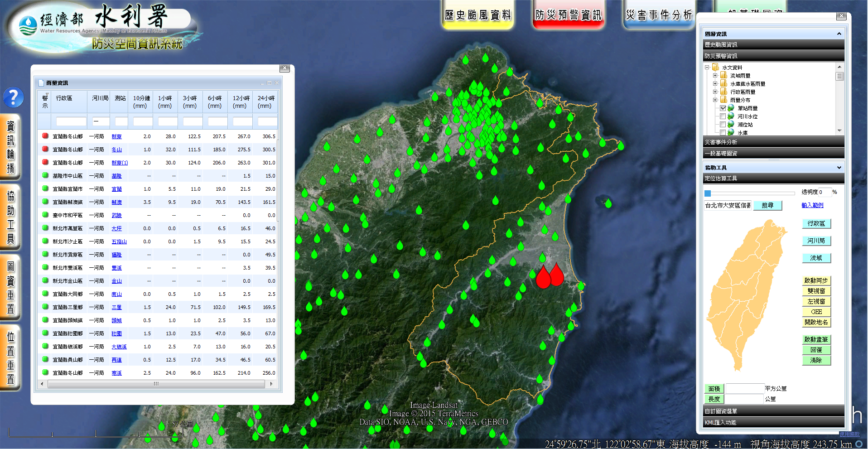Click the green status icon for 寒溪 row
The image size is (868, 449).
click(45, 372)
